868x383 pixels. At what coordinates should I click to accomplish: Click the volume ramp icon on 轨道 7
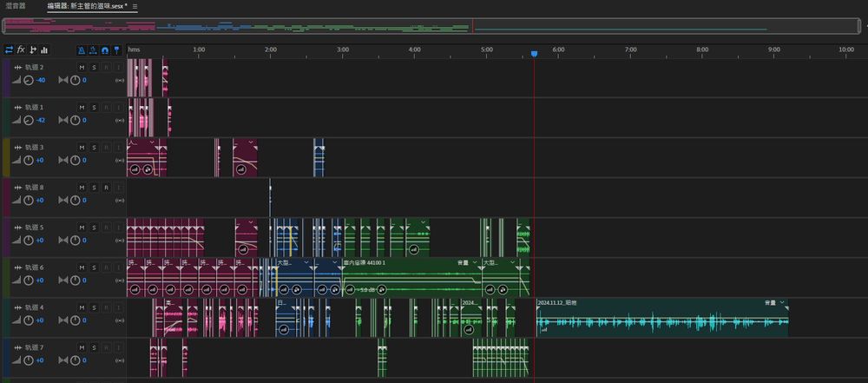click(16, 360)
